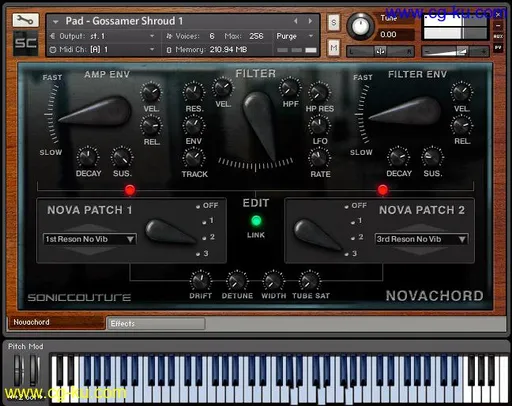Click the Nova Patch 1 selector lever
Viewport: 512px width, 406px height.
click(170, 231)
